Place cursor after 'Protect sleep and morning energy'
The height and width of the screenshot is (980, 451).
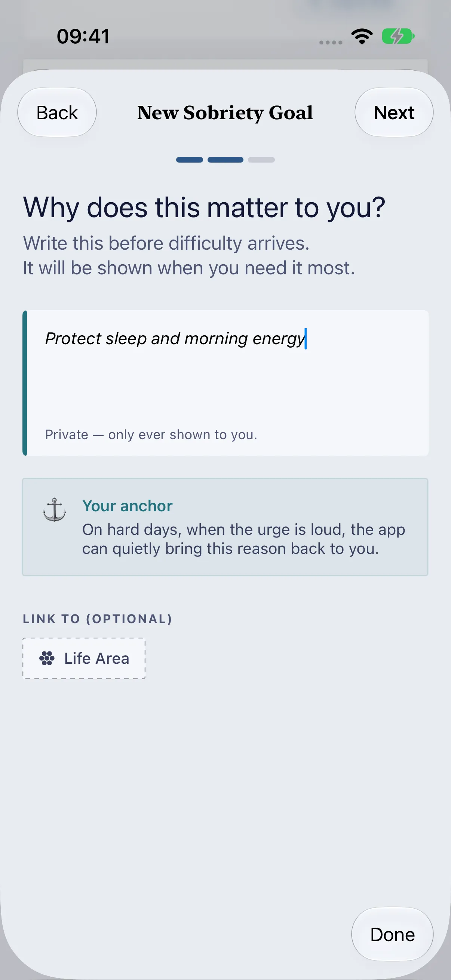tap(306, 339)
